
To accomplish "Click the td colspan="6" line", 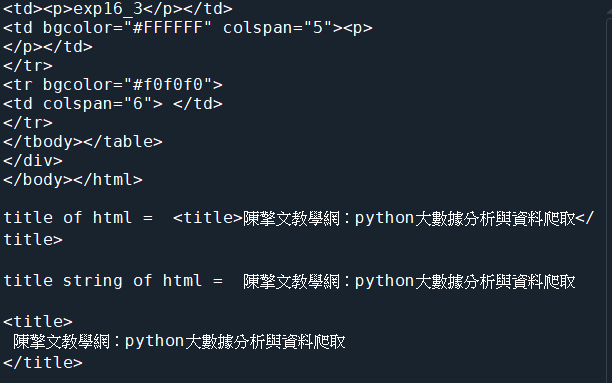I will pyautogui.click(x=113, y=104).
